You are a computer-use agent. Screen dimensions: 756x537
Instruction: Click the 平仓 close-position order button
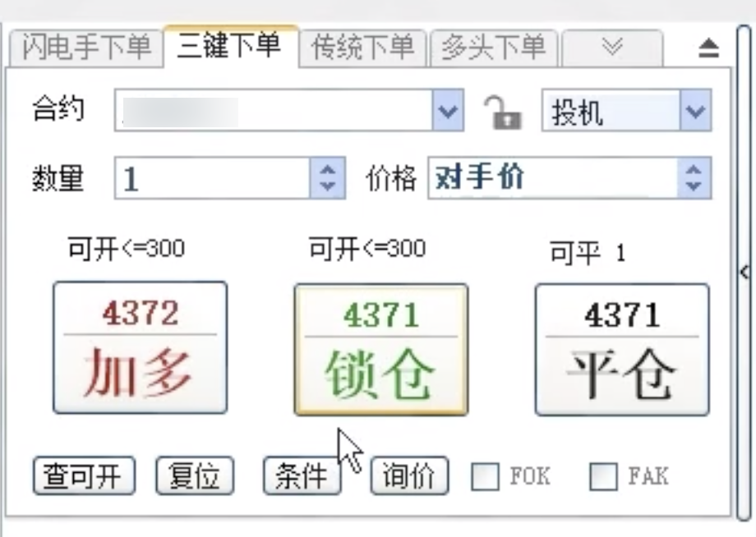(x=621, y=347)
